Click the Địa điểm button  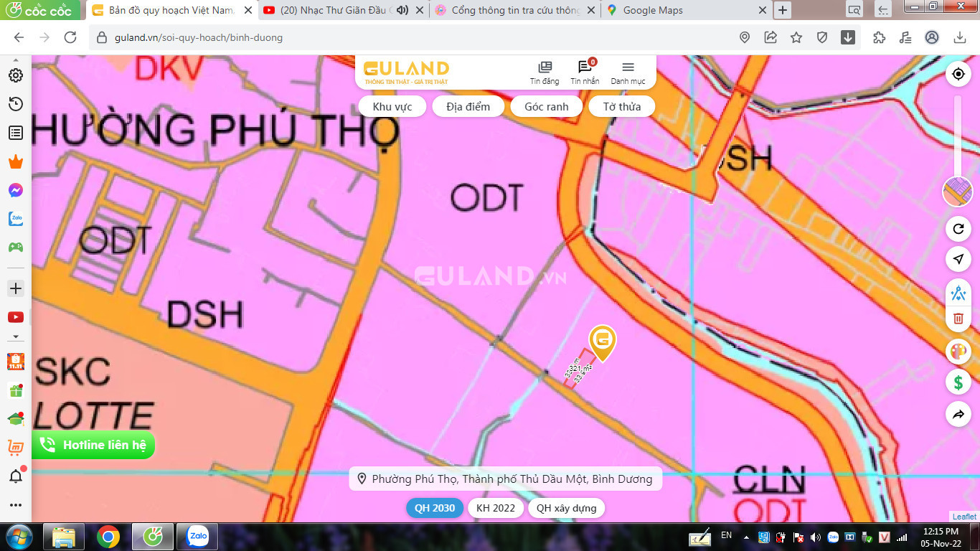tap(468, 107)
